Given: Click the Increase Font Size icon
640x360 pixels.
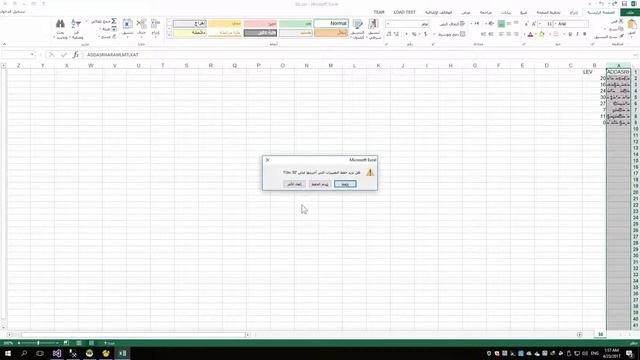Looking at the screenshot, I should (x=533, y=24).
